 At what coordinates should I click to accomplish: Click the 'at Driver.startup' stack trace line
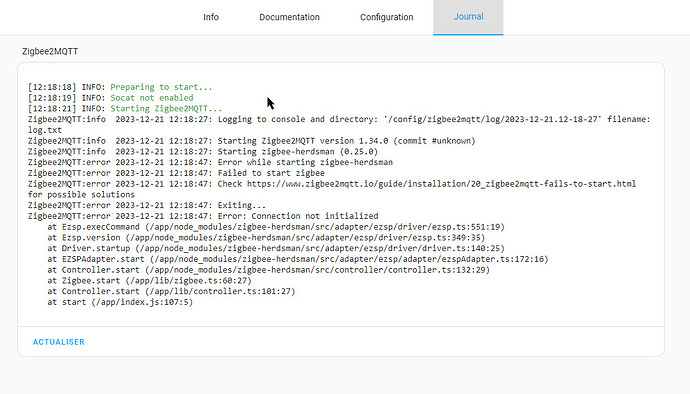(x=276, y=248)
